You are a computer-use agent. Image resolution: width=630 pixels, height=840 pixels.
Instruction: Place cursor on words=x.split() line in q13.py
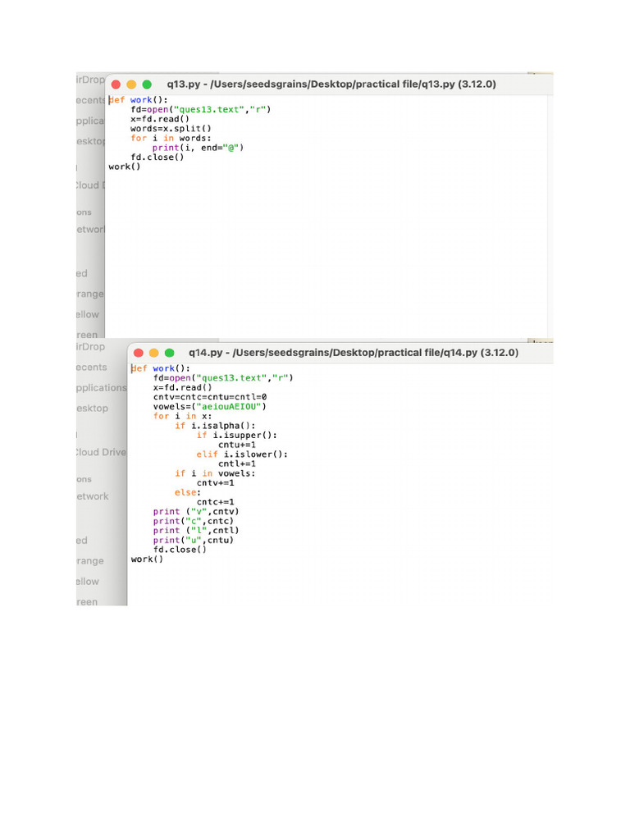click(171, 129)
